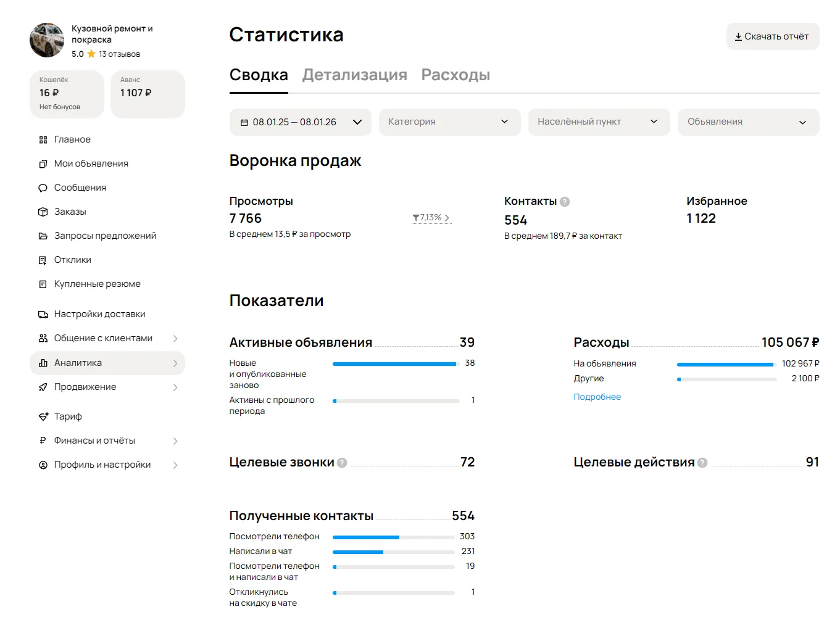Open the Кузовной ремонт profile avatar
Viewport: 840px width, 617px height.
[x=47, y=40]
